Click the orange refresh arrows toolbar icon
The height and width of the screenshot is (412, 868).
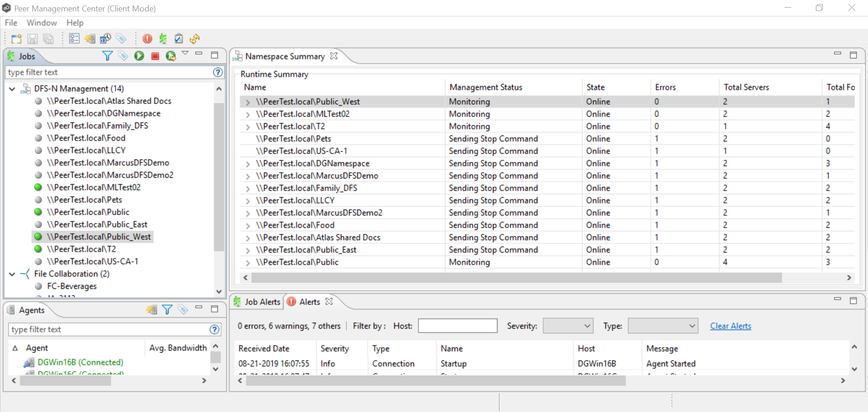(195, 39)
